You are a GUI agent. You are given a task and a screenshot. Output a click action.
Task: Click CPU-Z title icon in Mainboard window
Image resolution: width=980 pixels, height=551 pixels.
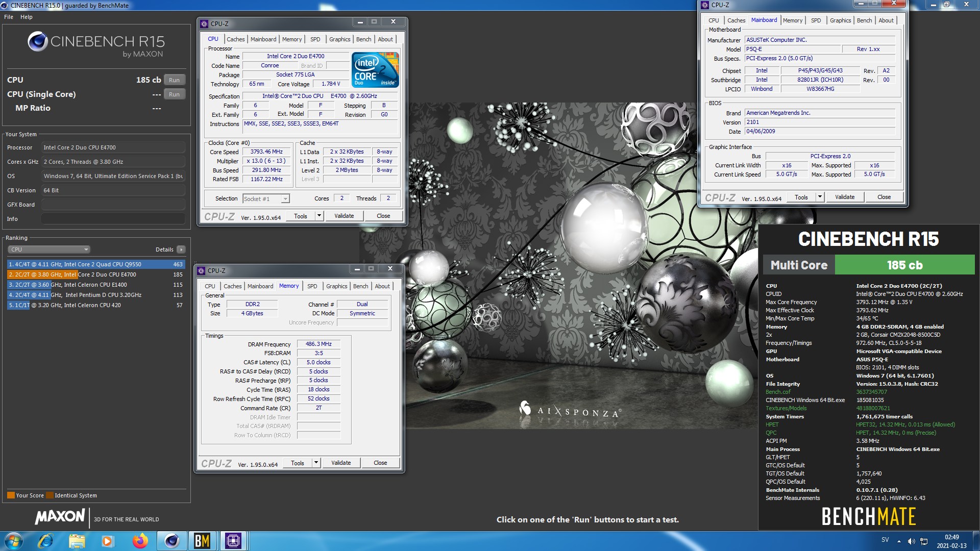click(x=705, y=5)
